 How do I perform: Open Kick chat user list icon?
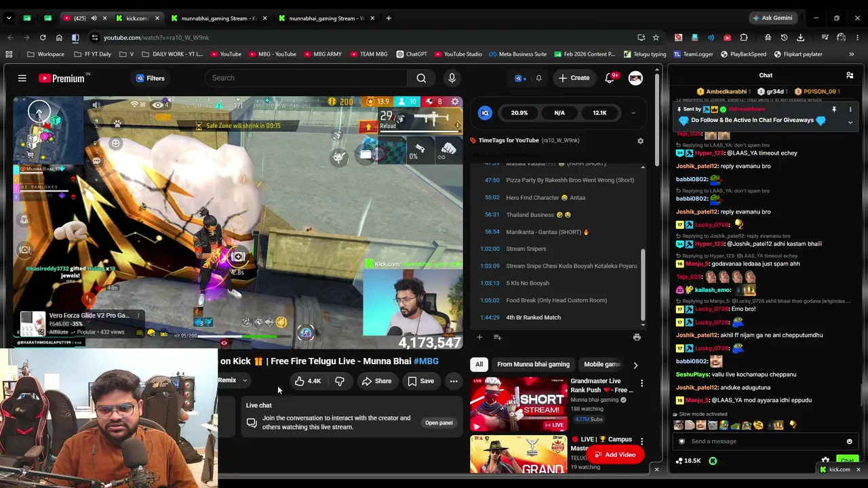coord(850,75)
